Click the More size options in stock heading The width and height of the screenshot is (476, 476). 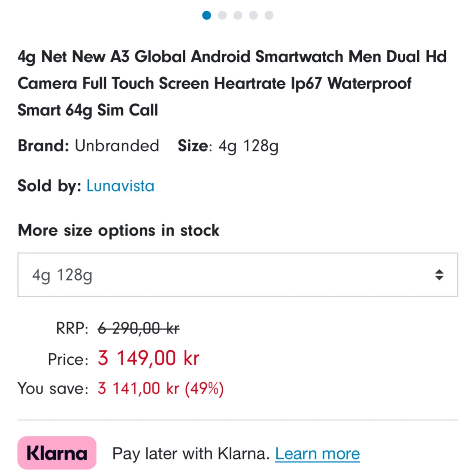pyautogui.click(x=118, y=230)
